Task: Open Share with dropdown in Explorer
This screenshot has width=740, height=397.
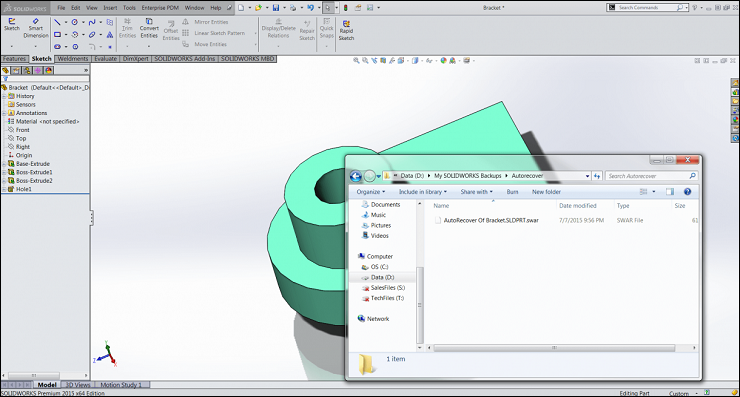Action: pos(477,192)
